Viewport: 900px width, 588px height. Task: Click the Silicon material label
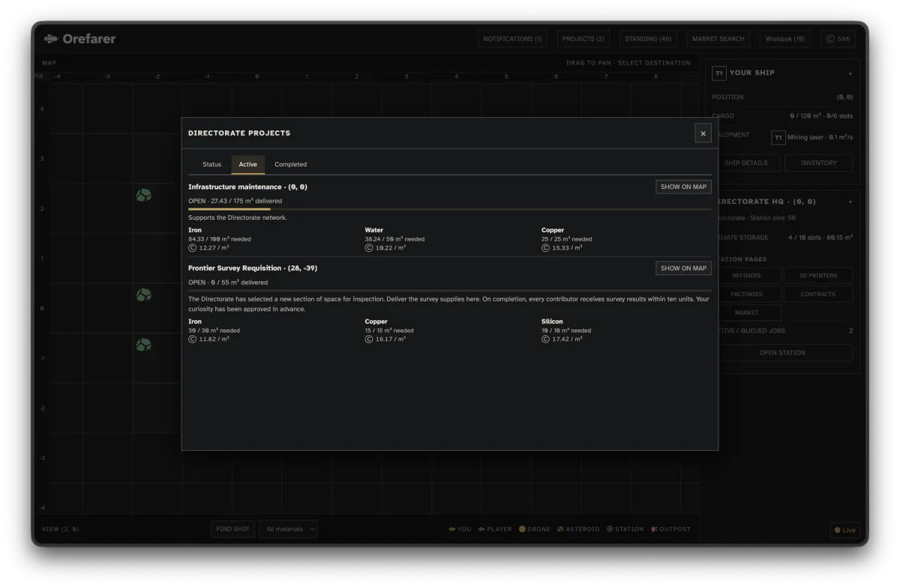coord(552,322)
